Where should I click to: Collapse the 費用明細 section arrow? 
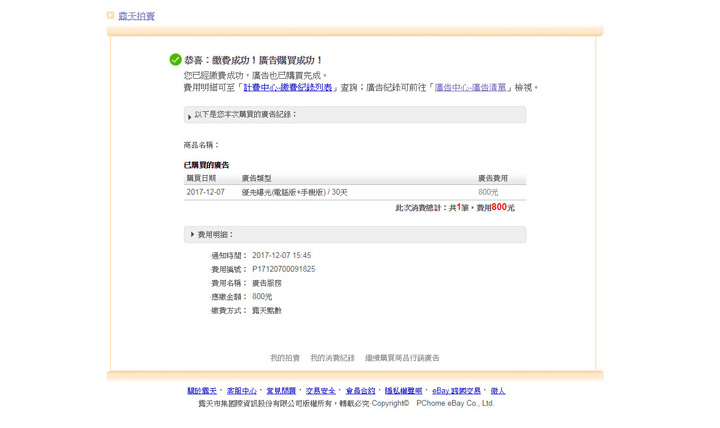coord(192,235)
